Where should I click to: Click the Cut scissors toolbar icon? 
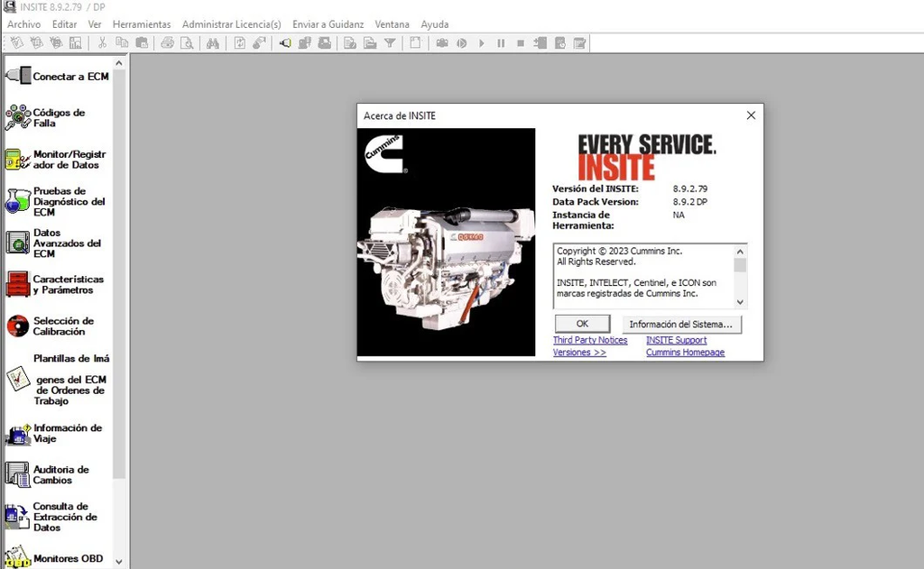click(x=102, y=43)
